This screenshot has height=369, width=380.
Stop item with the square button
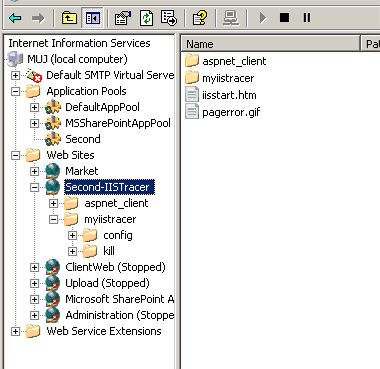284,18
